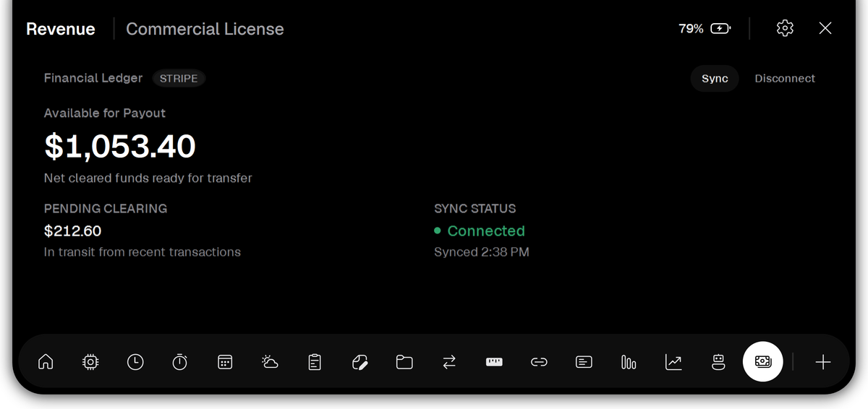Click 'Net cleared funds ready for transfer'
The width and height of the screenshot is (868, 409).
click(x=148, y=178)
